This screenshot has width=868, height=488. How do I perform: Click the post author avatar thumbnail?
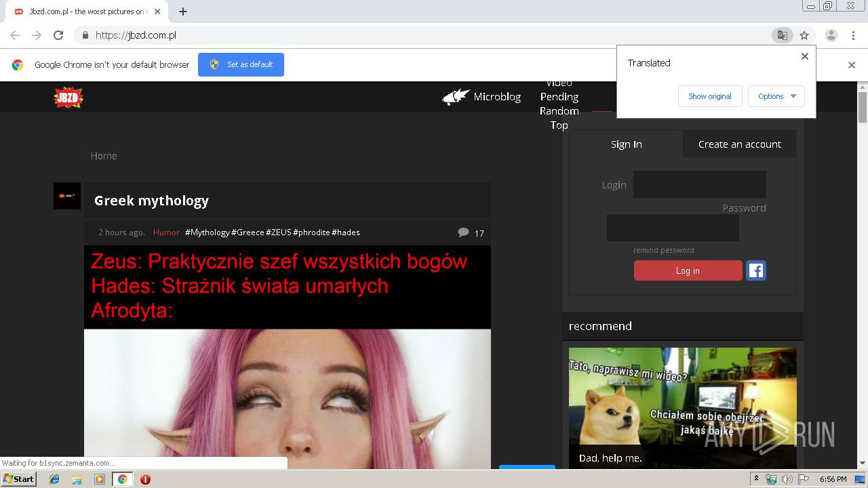(x=67, y=196)
